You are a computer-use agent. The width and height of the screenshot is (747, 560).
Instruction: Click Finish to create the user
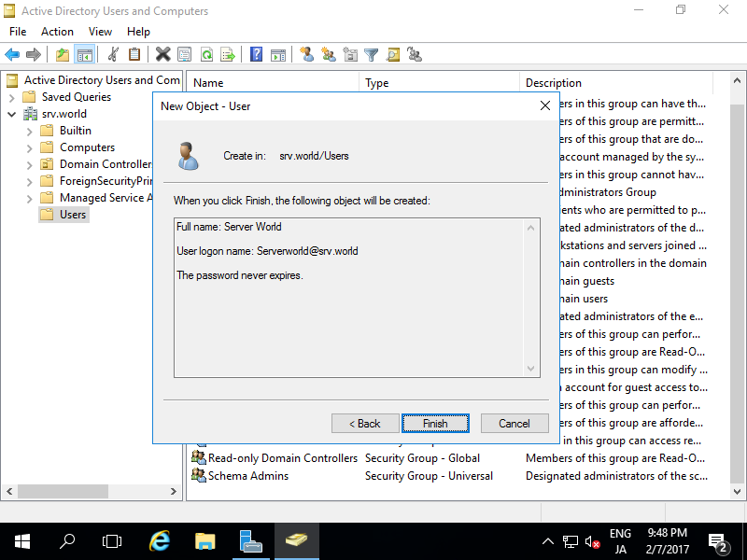[x=435, y=424]
